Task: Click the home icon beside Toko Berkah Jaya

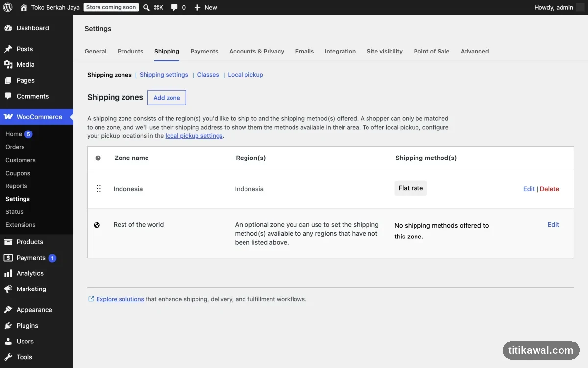Action: pos(24,7)
